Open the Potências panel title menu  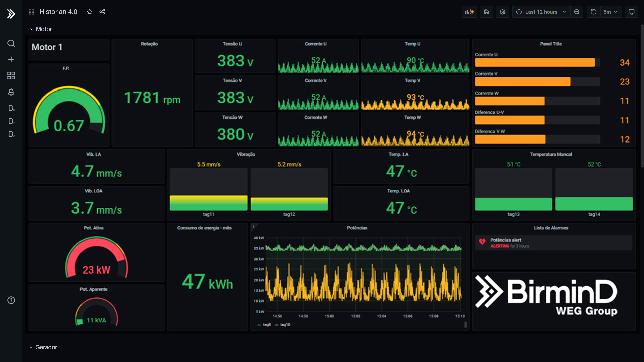click(x=357, y=228)
